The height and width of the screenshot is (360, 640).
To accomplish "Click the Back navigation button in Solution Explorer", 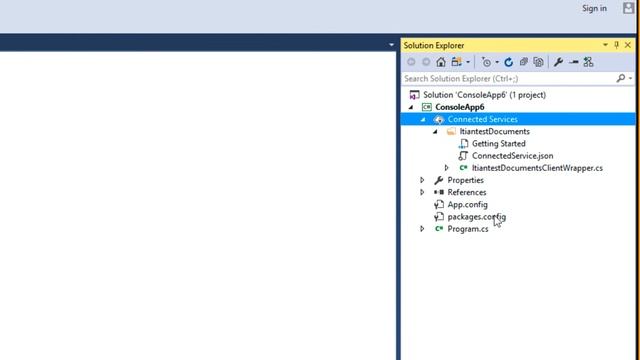I will [x=411, y=62].
